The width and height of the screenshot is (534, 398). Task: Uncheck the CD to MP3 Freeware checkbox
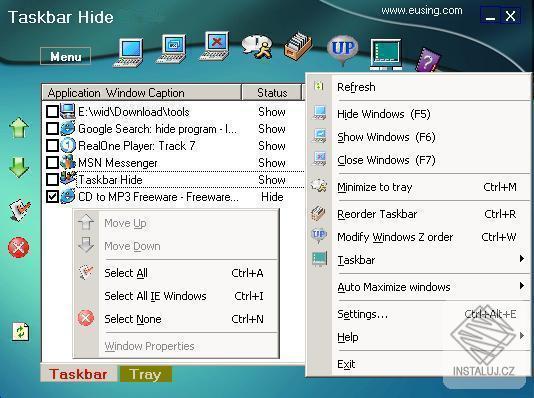[x=52, y=196]
